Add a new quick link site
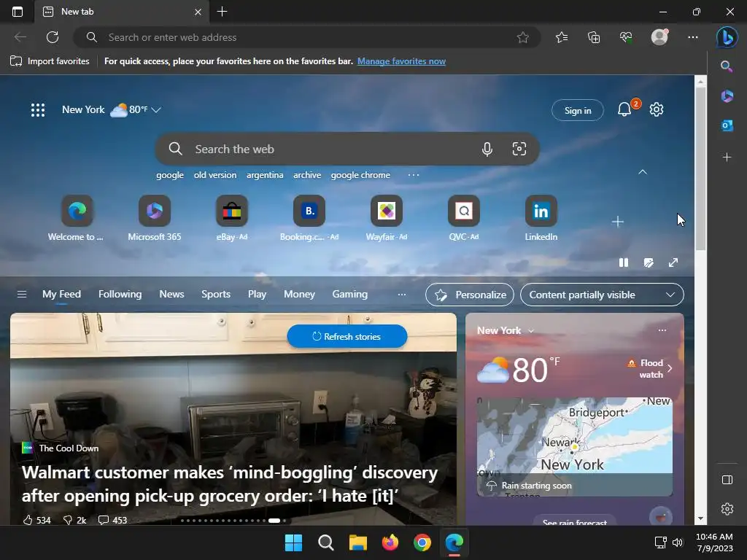The image size is (747, 560). 617,222
